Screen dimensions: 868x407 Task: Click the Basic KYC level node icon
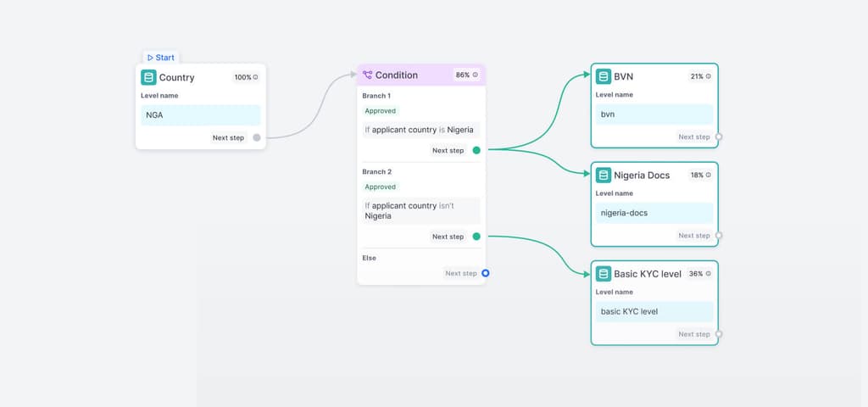point(604,274)
